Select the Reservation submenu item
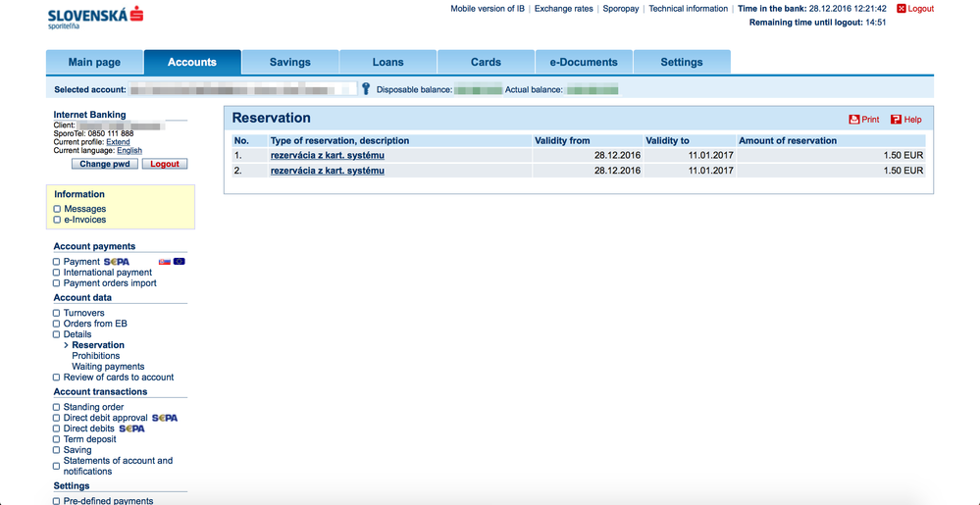Screen dimensions: 980x505 [x=98, y=345]
